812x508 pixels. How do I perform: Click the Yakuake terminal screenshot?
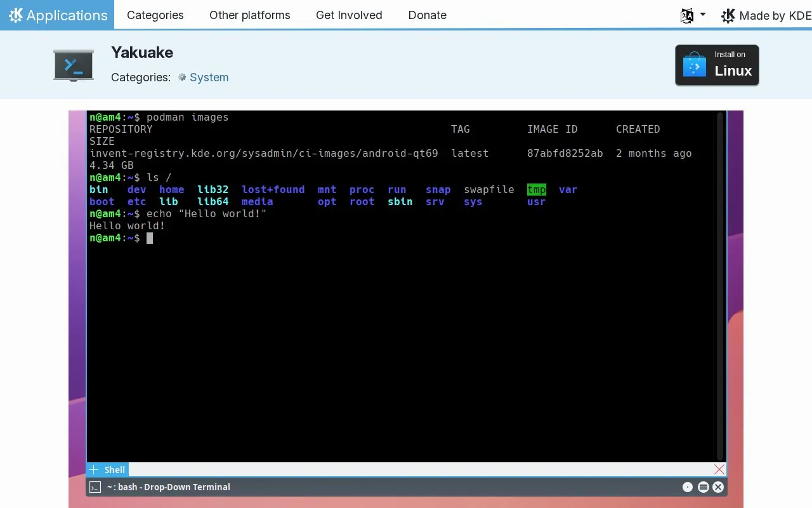click(x=406, y=309)
